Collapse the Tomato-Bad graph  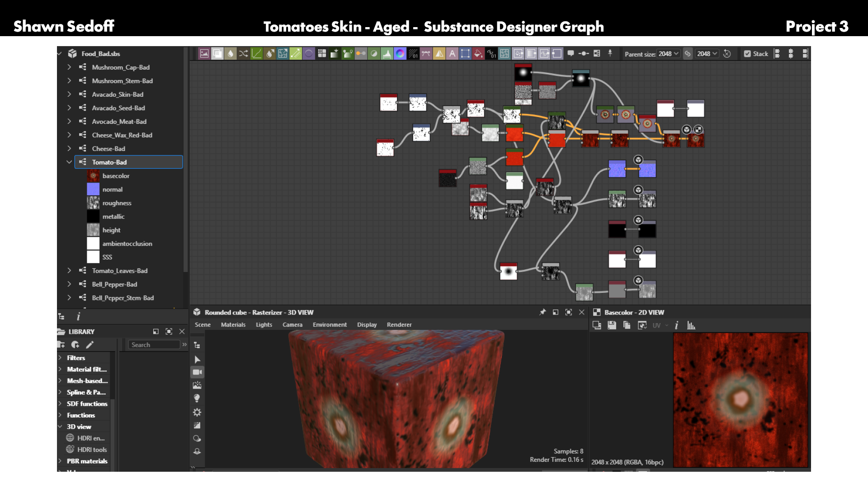coord(69,162)
